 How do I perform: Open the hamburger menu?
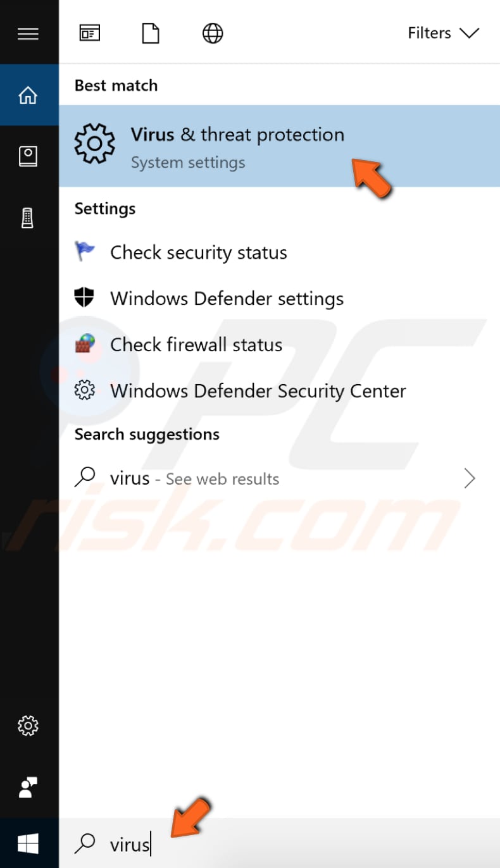[28, 33]
